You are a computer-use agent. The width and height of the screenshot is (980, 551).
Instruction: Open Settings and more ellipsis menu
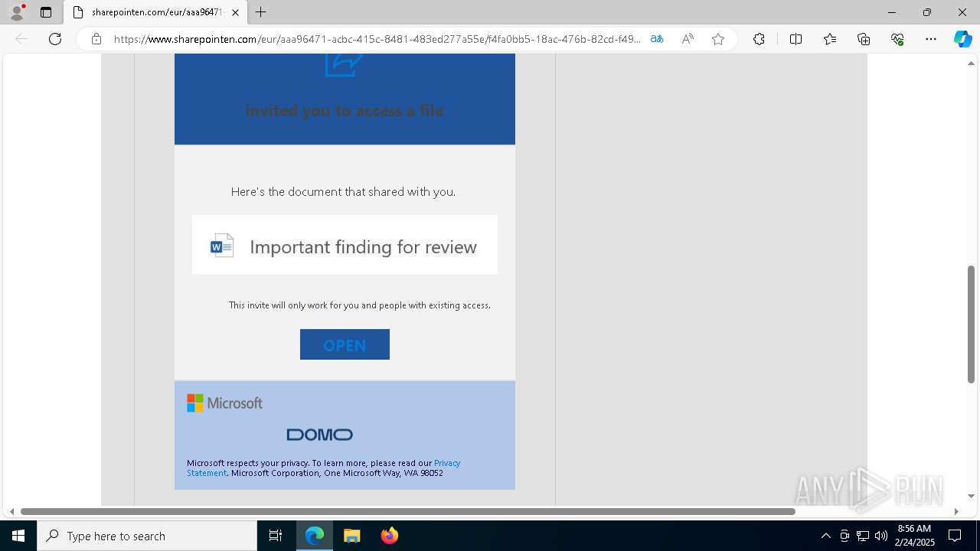(x=931, y=39)
